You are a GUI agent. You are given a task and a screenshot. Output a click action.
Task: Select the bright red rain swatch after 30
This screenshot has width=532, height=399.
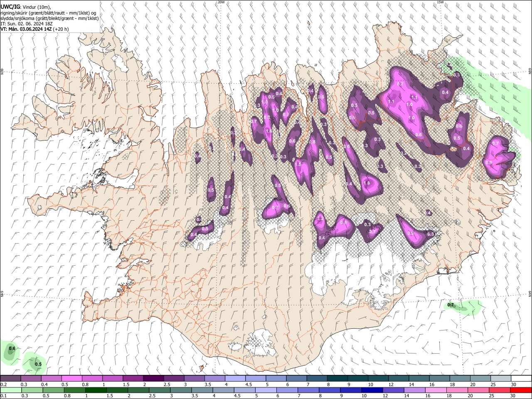coord(521,390)
